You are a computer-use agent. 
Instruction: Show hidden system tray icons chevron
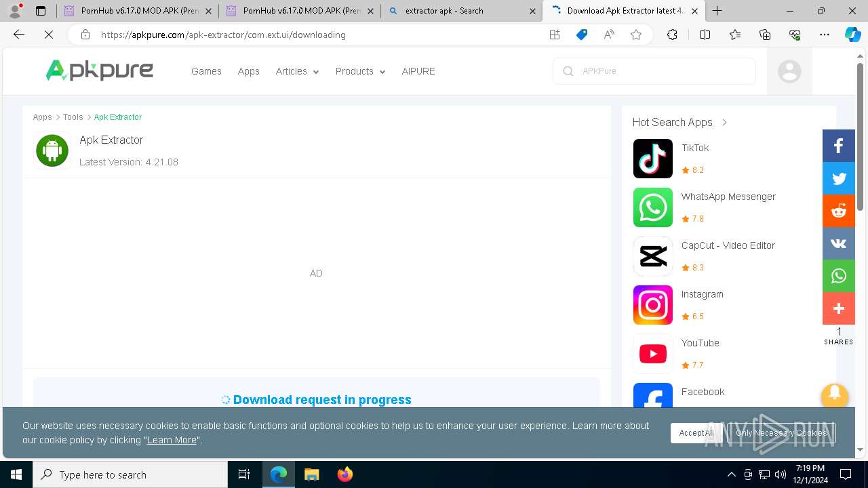(731, 474)
